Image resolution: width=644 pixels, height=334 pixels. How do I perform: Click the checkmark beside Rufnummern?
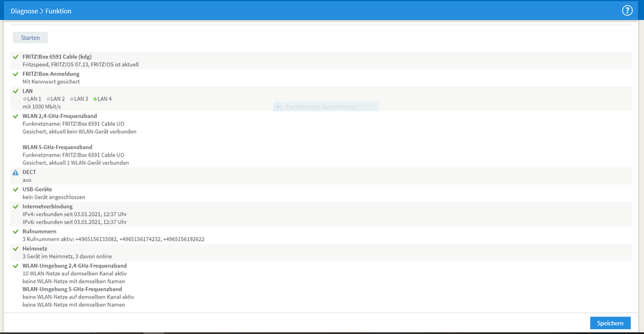15,231
